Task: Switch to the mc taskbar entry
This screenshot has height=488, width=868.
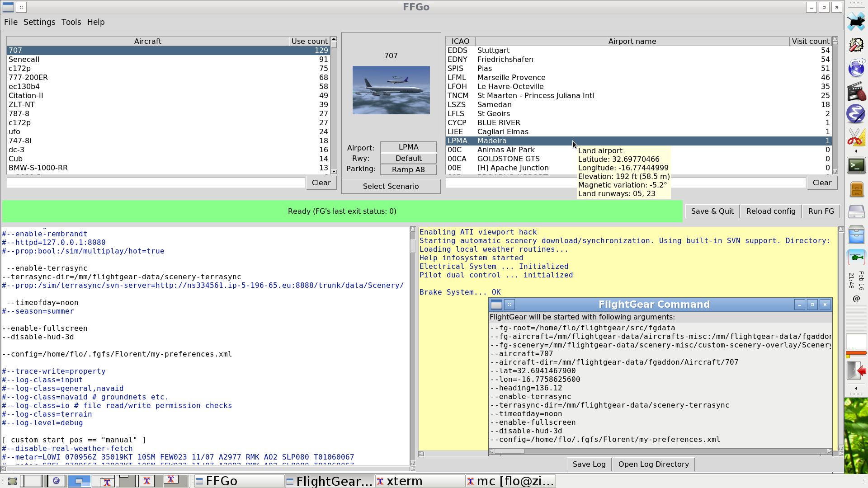Action: [511, 481]
